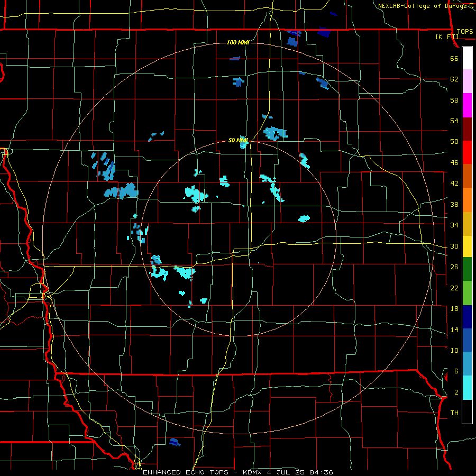The height and width of the screenshot is (476, 476).
Task: Click the cyan legend swatch
Action: (467, 388)
